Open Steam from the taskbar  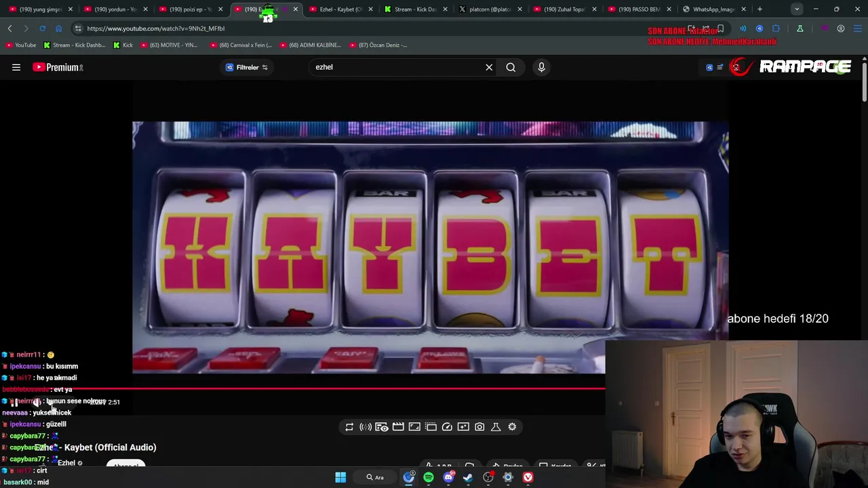point(468,477)
